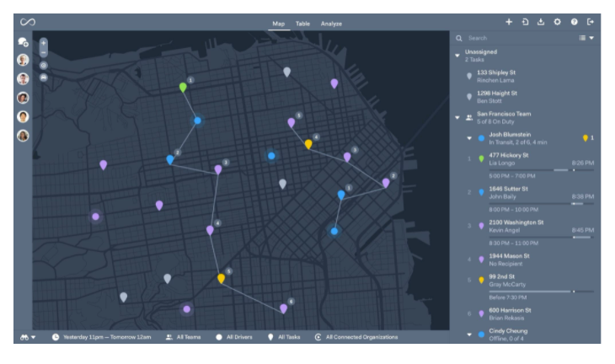Select the fourth driver avatar in sidebar
Viewport: 615px width, 364px height.
23,116
